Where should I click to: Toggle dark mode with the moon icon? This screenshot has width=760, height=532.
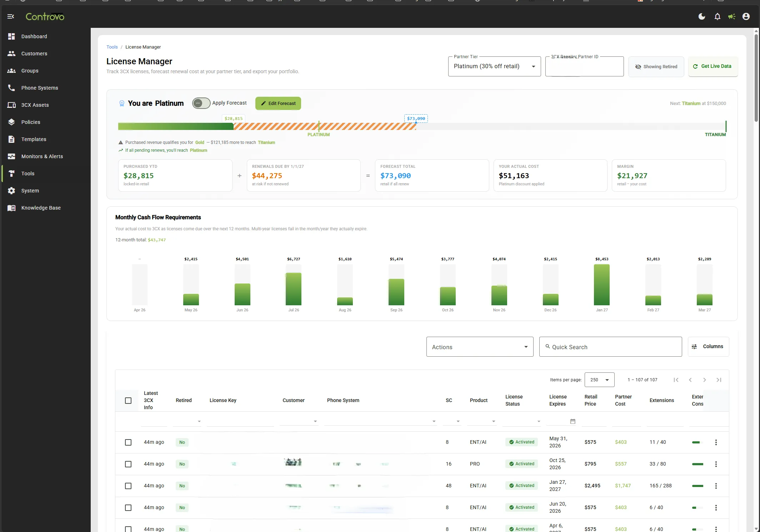[701, 16]
